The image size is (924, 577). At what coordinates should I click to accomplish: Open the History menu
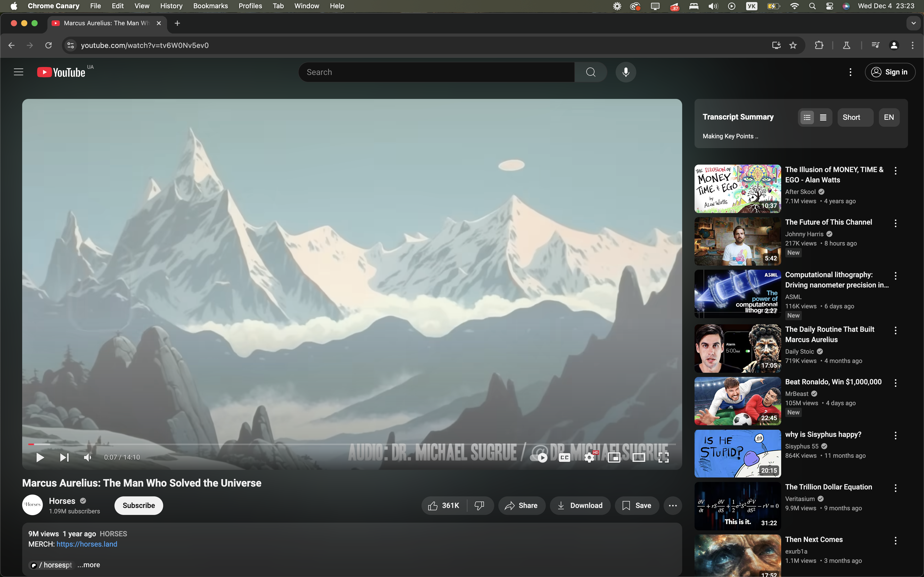tap(171, 6)
